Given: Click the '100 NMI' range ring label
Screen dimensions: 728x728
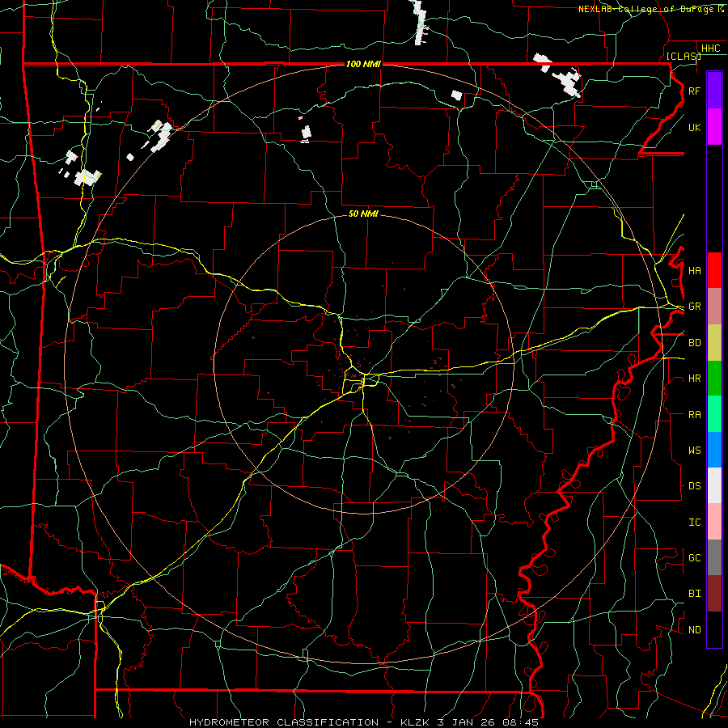Looking at the screenshot, I should tap(363, 64).
